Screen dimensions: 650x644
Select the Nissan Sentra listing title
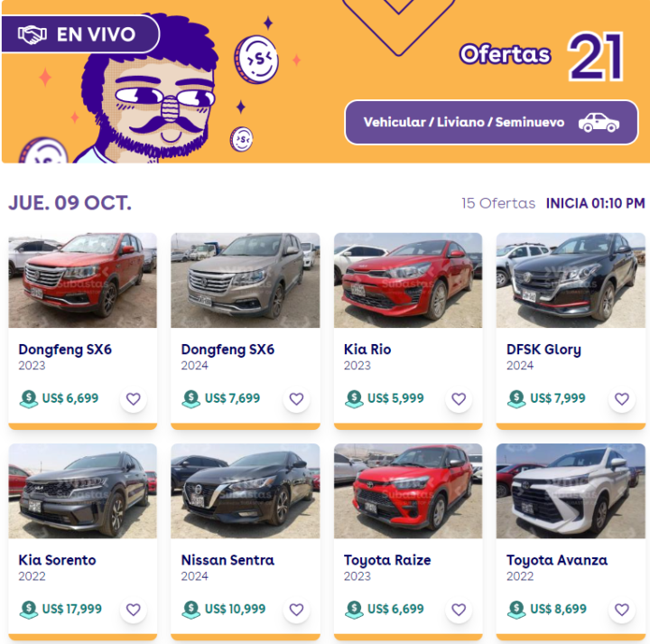coord(227,560)
